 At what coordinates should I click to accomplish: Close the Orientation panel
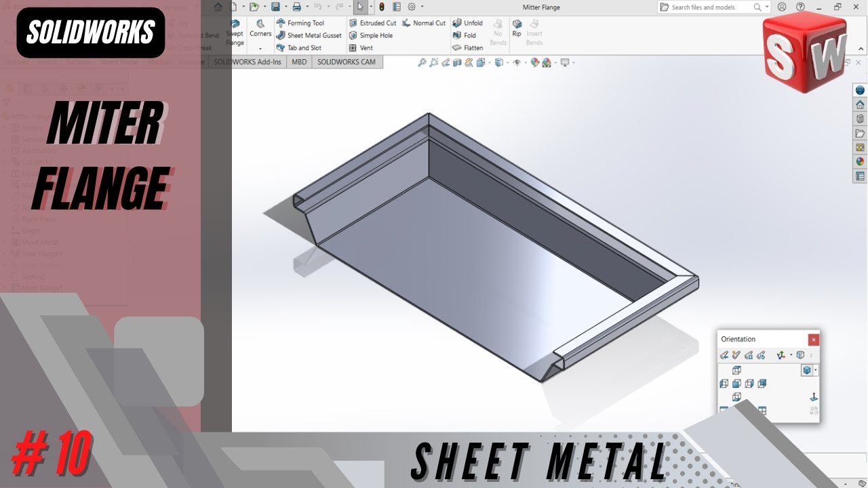(814, 340)
